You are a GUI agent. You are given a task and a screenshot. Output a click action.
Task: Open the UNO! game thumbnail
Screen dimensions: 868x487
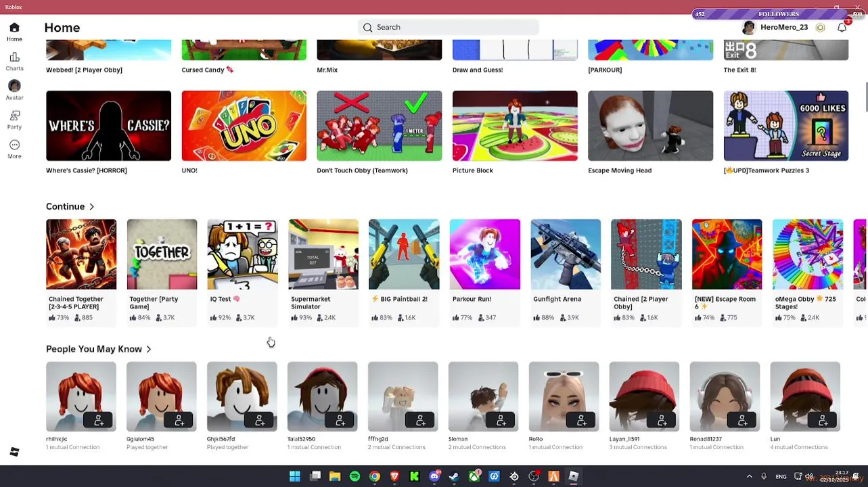[244, 126]
